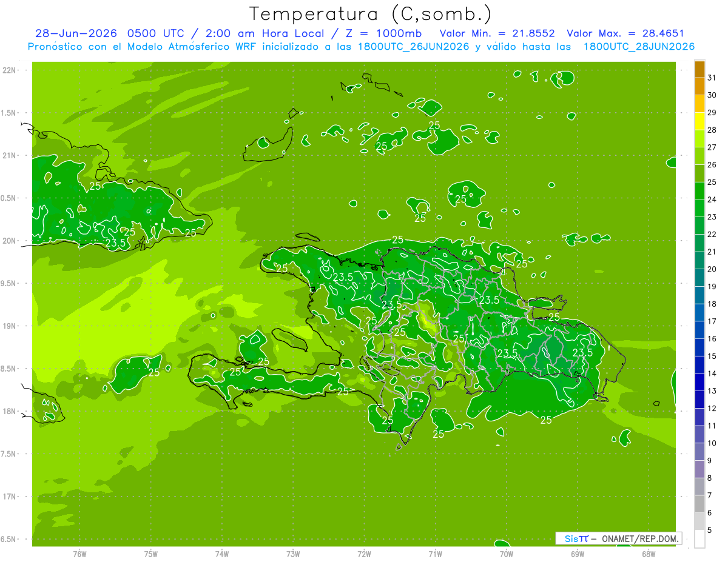Click '2:00 am Hora Local' text

pos(265,33)
